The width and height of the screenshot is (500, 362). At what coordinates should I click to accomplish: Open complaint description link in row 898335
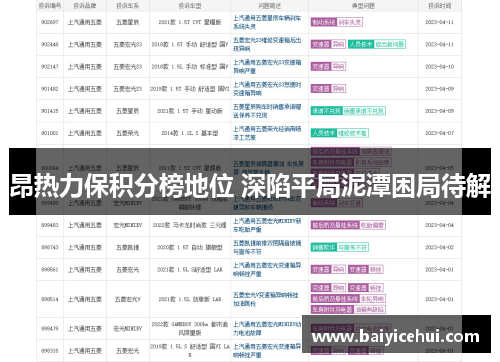pyautogui.click(x=267, y=351)
